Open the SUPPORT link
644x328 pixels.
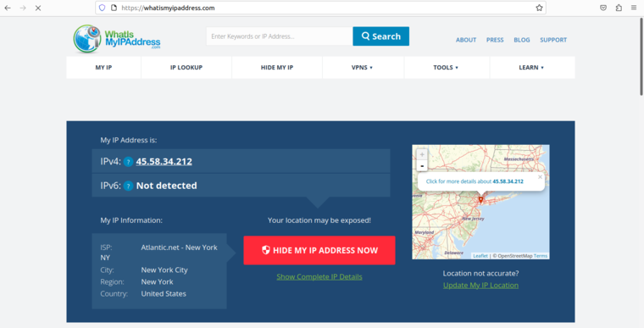553,40
